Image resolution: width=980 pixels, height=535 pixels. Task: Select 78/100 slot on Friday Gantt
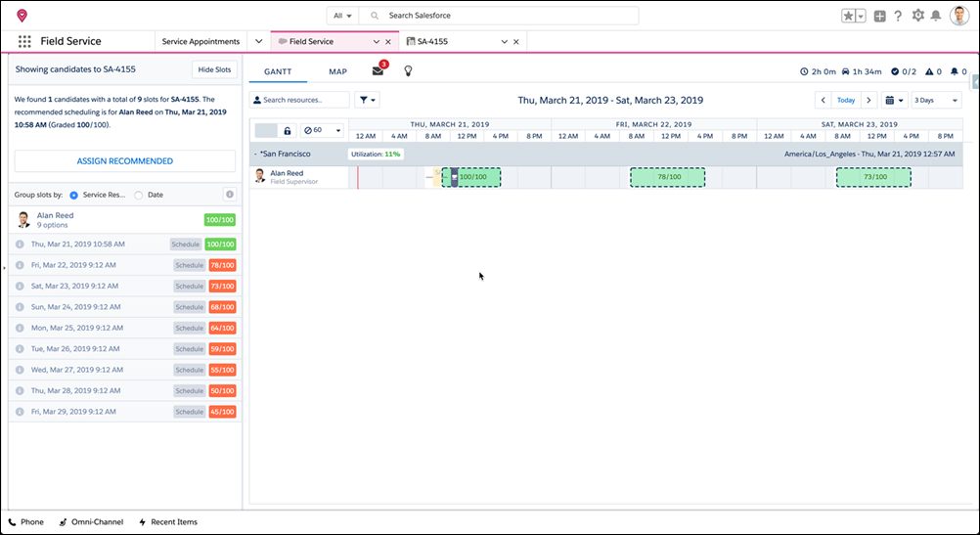click(x=667, y=177)
